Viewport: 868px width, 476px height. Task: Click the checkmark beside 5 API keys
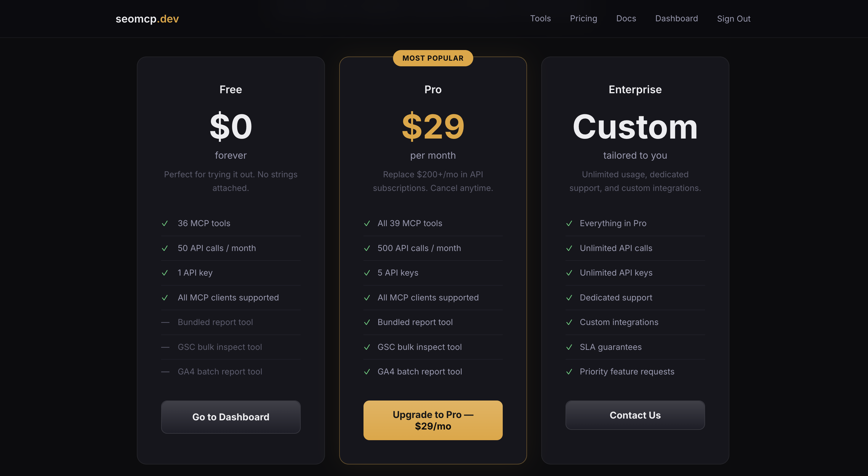click(x=367, y=273)
